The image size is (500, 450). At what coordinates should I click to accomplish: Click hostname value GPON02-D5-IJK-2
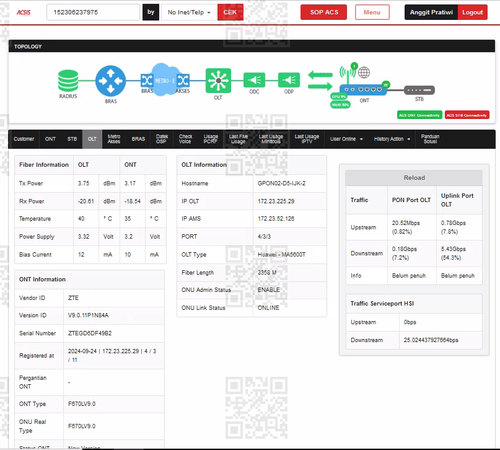[281, 183]
